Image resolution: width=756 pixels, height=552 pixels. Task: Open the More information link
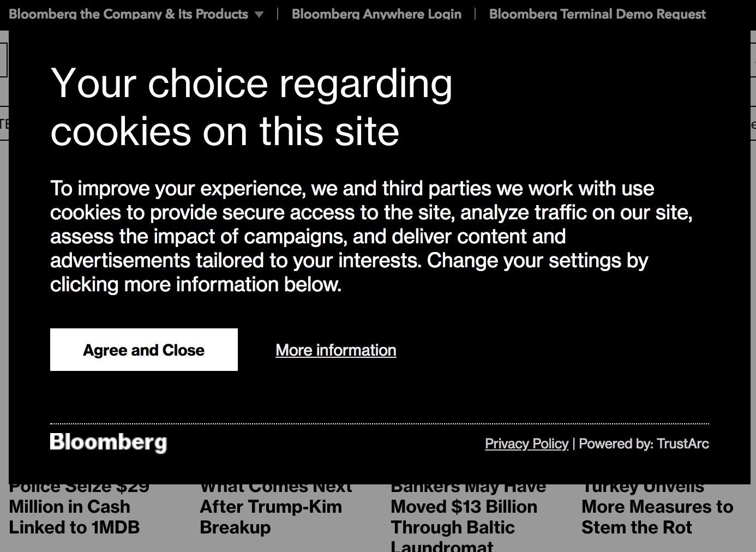point(336,350)
